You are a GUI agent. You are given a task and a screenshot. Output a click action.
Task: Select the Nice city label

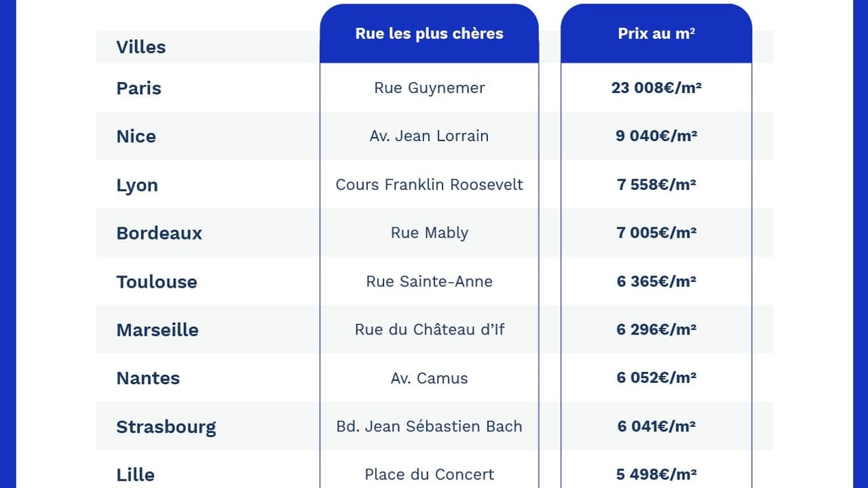point(136,136)
